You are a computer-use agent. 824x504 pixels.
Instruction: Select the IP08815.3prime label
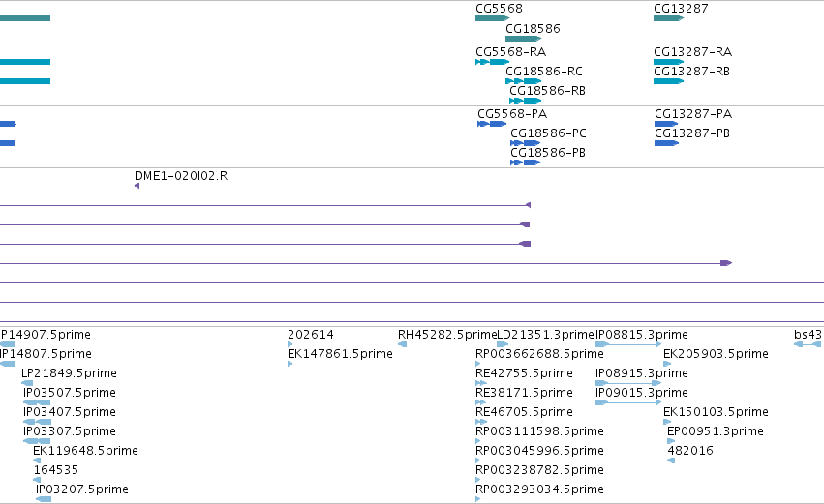click(x=642, y=335)
